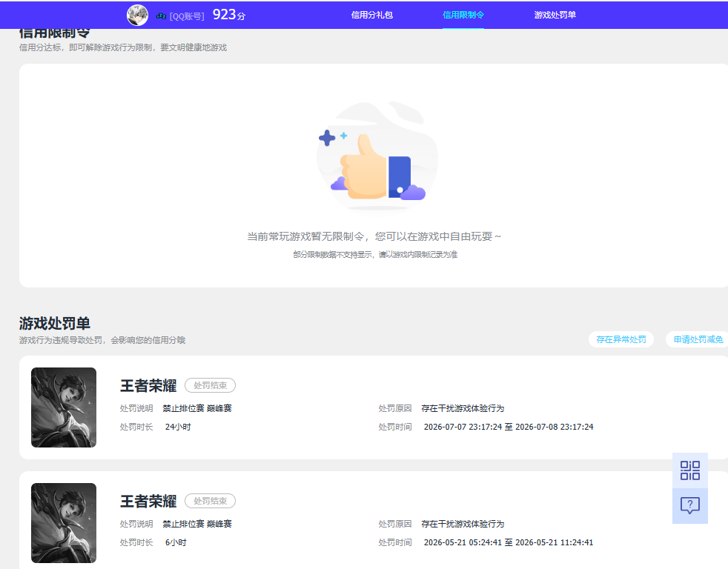Select the 6小时 duration value
The width and height of the screenshot is (728, 569).
click(x=176, y=542)
